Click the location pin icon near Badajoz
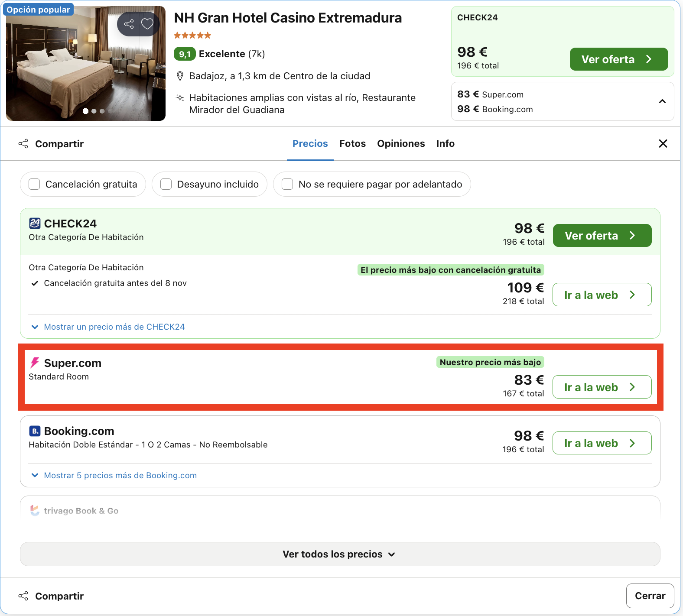Viewport: 683px width, 616px height. click(x=180, y=76)
